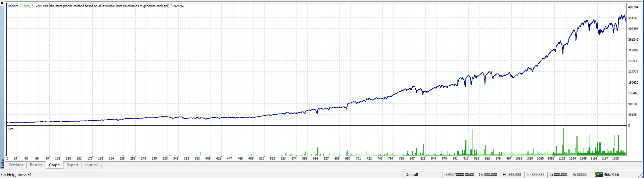Image resolution: width=644 pixels, height=178 pixels.
Task: Open the Results tab
Action: [36, 165]
